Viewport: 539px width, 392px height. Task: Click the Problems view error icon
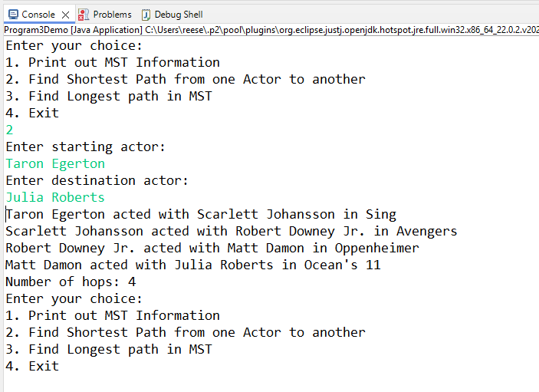click(x=84, y=15)
